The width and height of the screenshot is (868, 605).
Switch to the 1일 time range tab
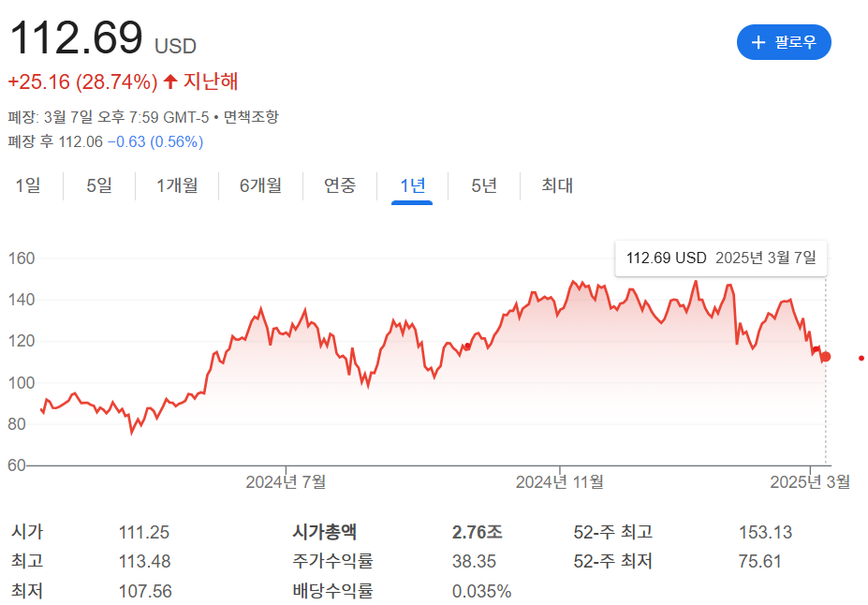click(28, 185)
